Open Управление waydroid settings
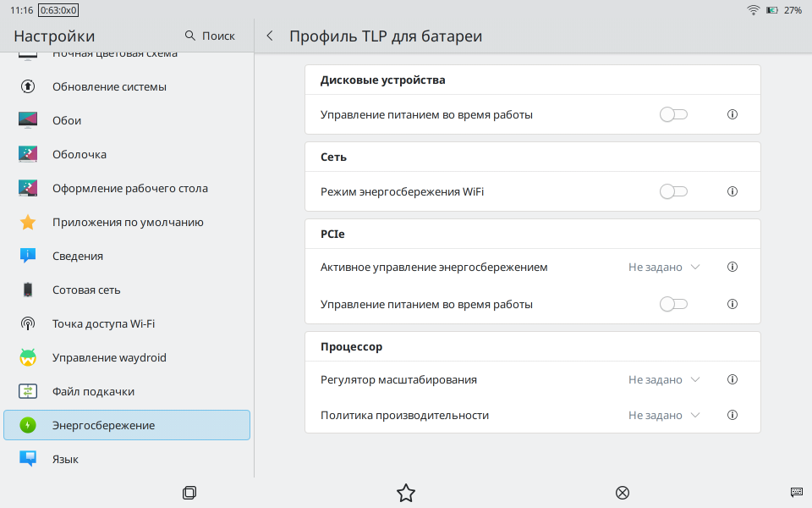The image size is (812, 508). 109,357
